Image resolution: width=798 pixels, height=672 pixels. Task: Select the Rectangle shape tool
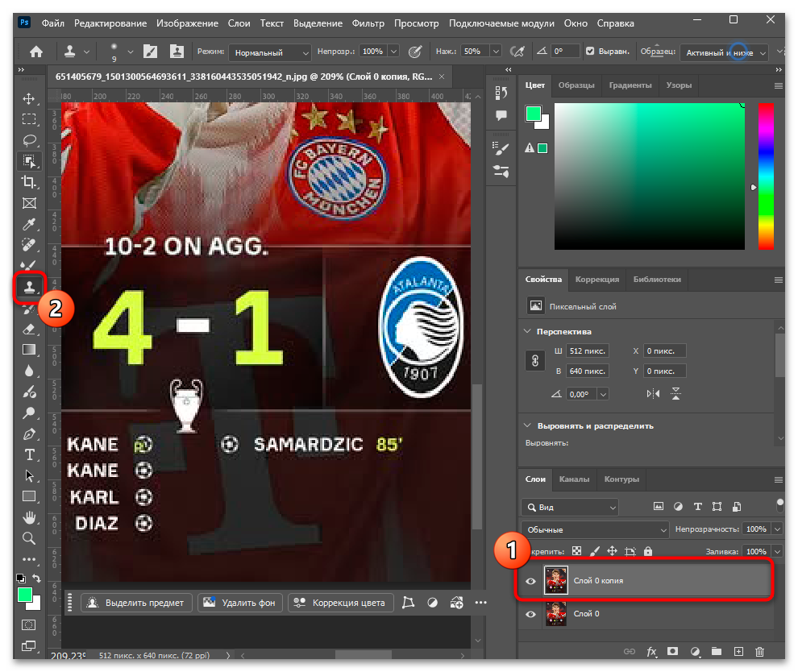pos(29,496)
